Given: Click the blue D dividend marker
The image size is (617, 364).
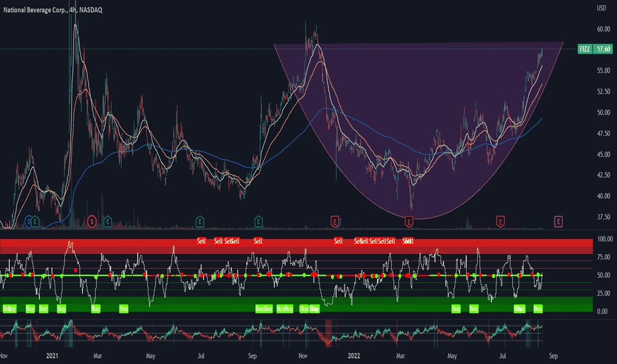Looking at the screenshot, I should [x=28, y=222].
